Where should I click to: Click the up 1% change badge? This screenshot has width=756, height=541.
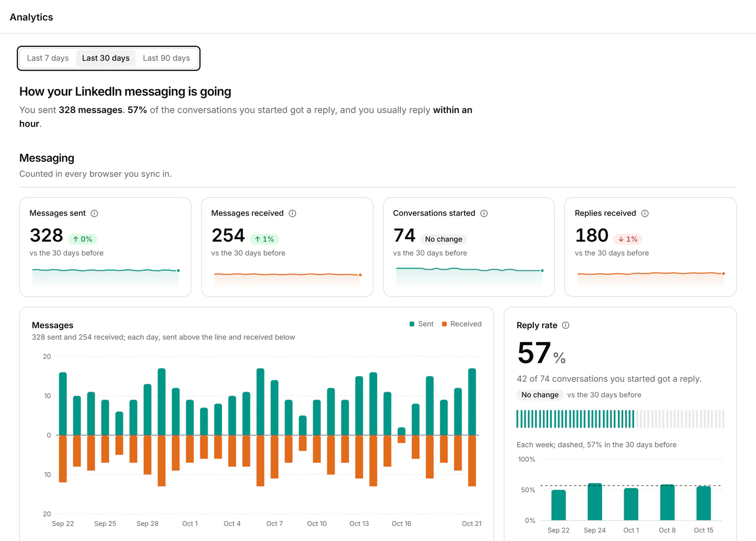(x=265, y=239)
